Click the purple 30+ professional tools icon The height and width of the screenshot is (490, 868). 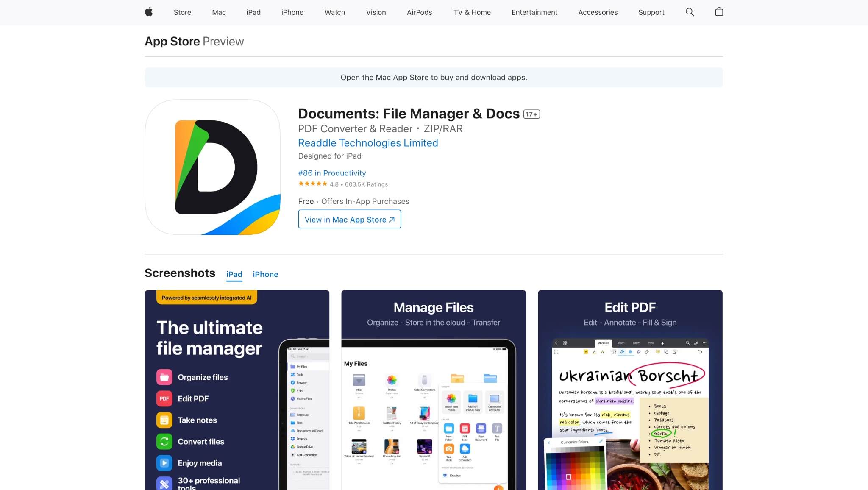(164, 483)
